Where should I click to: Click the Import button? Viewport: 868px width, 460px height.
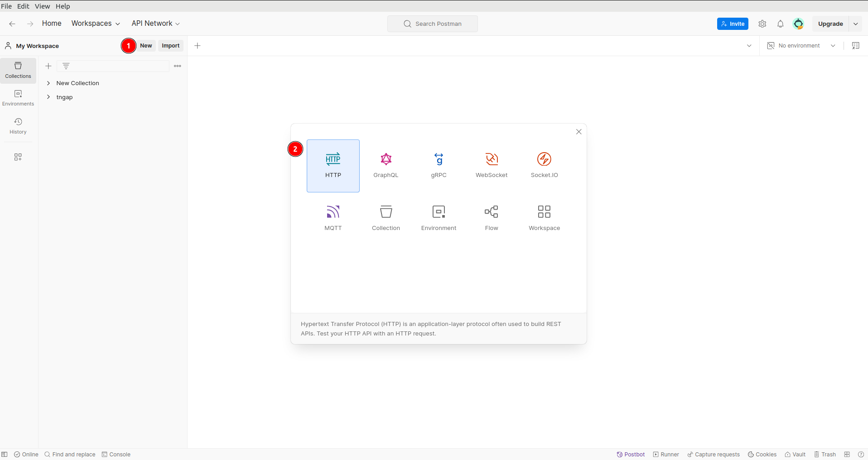coord(171,46)
